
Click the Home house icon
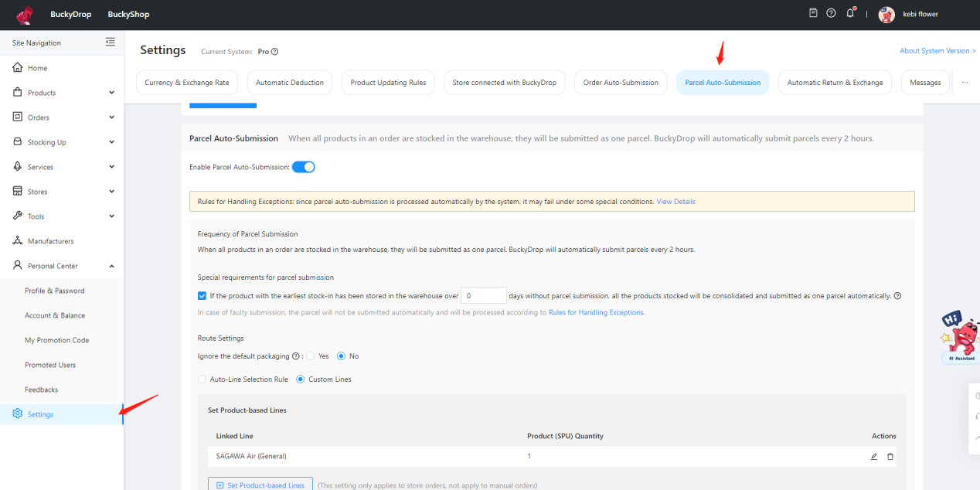[18, 68]
